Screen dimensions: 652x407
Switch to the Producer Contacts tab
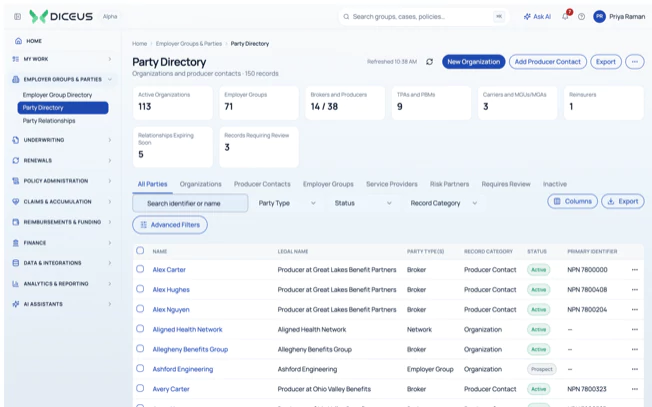[262, 184]
